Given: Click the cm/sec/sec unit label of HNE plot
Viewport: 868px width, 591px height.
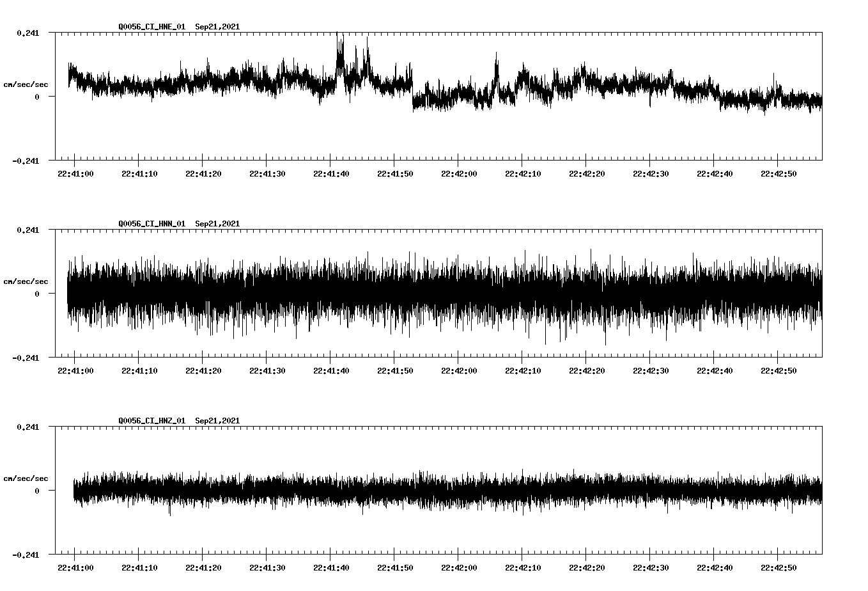Looking at the screenshot, I should click(26, 84).
